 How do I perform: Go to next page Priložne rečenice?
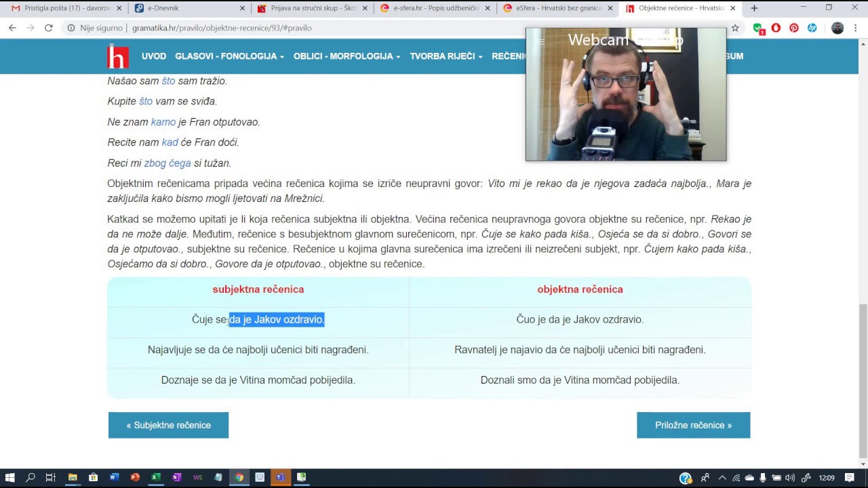693,425
